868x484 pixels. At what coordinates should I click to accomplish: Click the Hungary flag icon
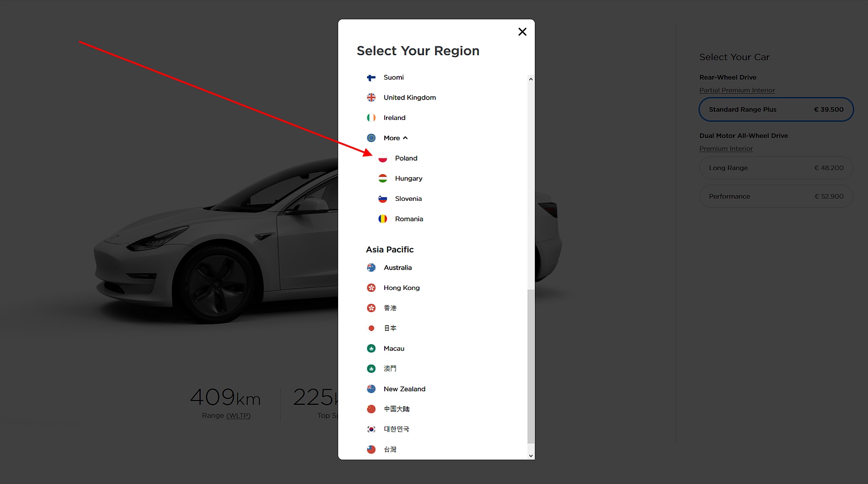click(x=382, y=179)
